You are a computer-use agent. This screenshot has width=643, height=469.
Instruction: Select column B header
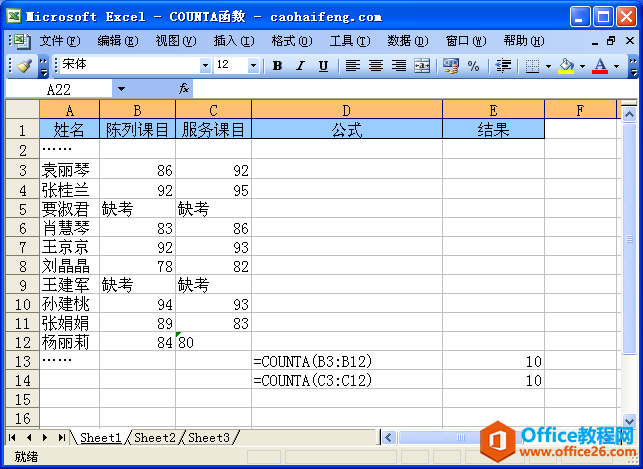[137, 110]
